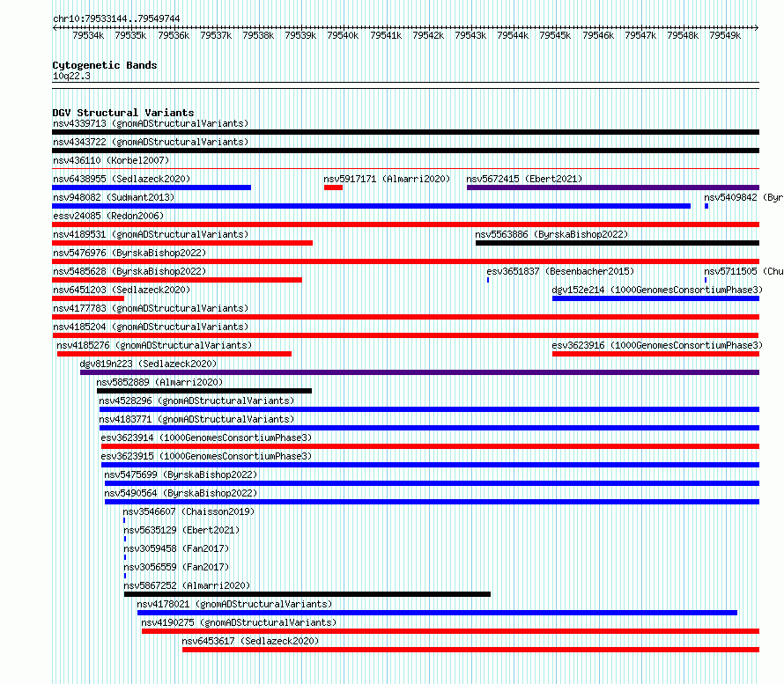Select esv3623916 (1000GenomesConsortiumPhase3) label
Viewport: 784px width, 684px height.
pos(657,345)
